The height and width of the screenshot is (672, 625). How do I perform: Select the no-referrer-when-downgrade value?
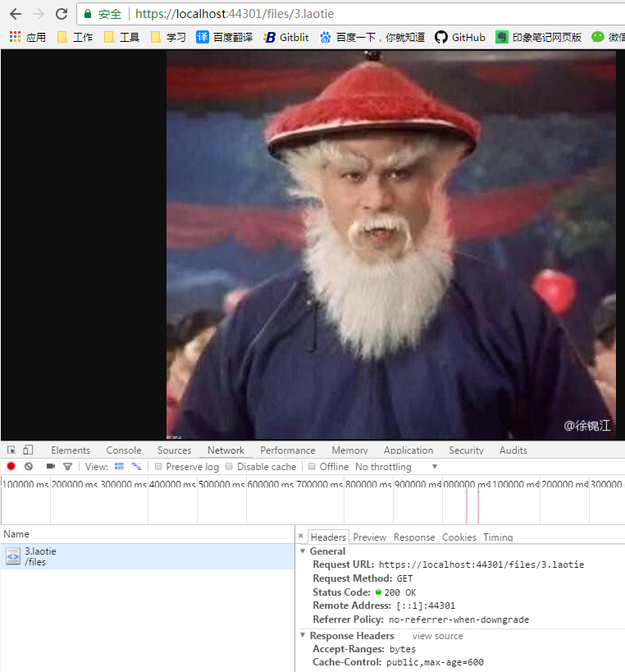click(x=458, y=619)
